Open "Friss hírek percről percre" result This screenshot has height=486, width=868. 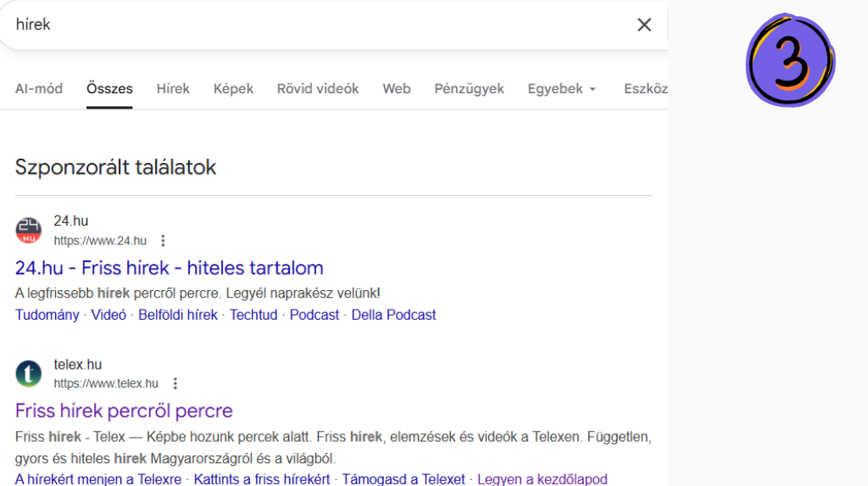pyautogui.click(x=124, y=411)
